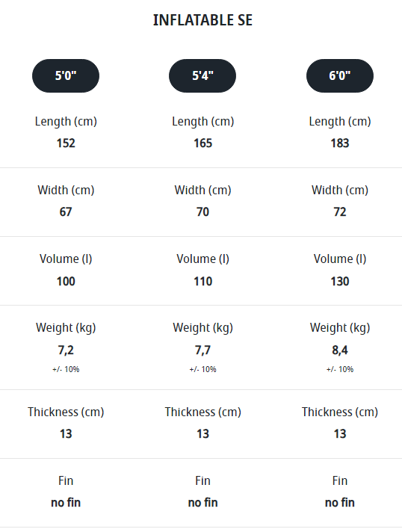This screenshot has height=532, width=402.
Task: Click weight value 7,2
Action: coord(66,350)
